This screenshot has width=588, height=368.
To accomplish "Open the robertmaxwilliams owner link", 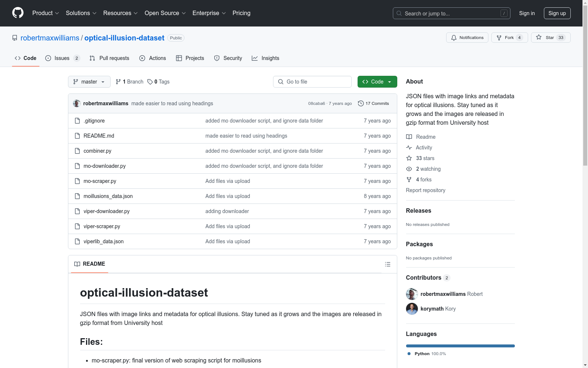I will [50, 38].
